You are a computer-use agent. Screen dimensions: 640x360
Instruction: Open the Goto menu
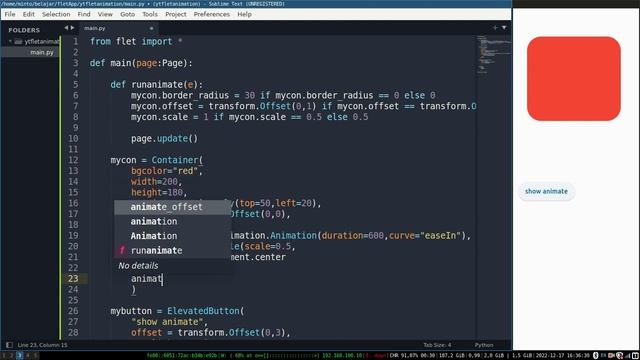[127, 14]
